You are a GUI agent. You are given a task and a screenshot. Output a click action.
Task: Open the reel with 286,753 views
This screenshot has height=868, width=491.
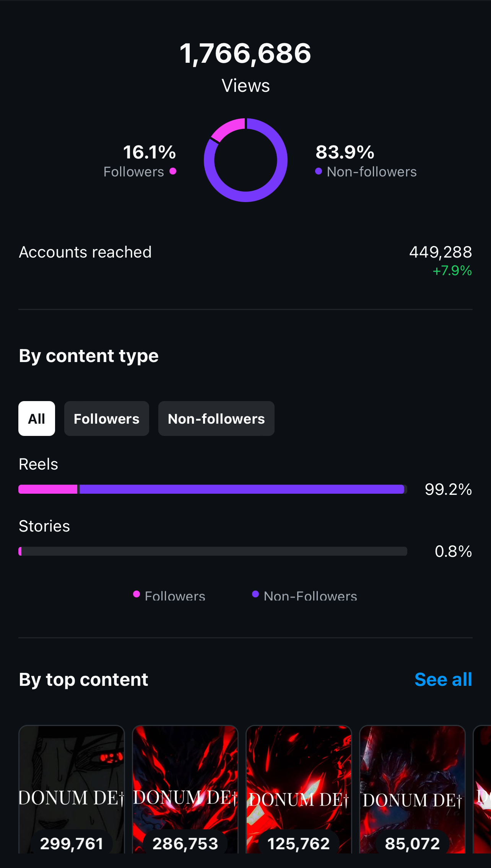[x=185, y=788]
